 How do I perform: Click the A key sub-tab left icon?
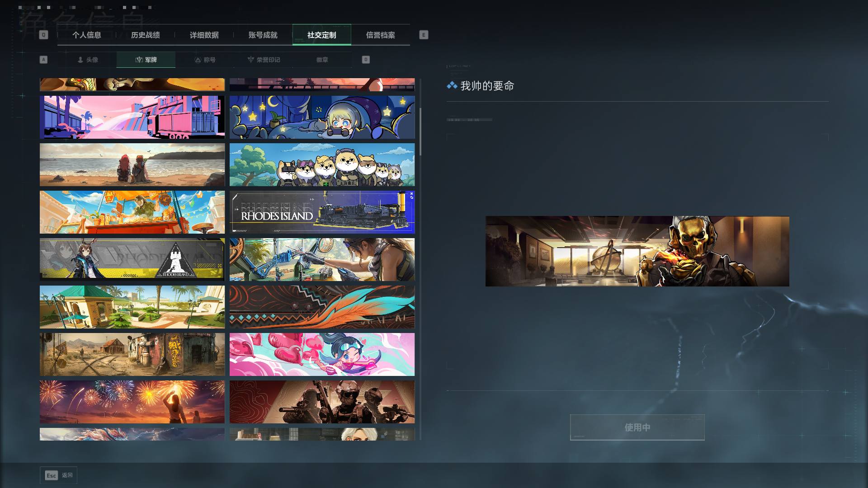tap(43, 60)
